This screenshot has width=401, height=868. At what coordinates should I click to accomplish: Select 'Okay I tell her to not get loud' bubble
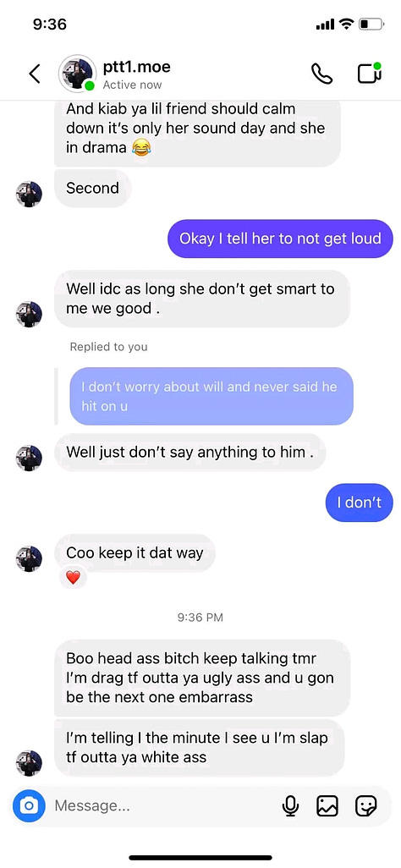[x=280, y=239]
